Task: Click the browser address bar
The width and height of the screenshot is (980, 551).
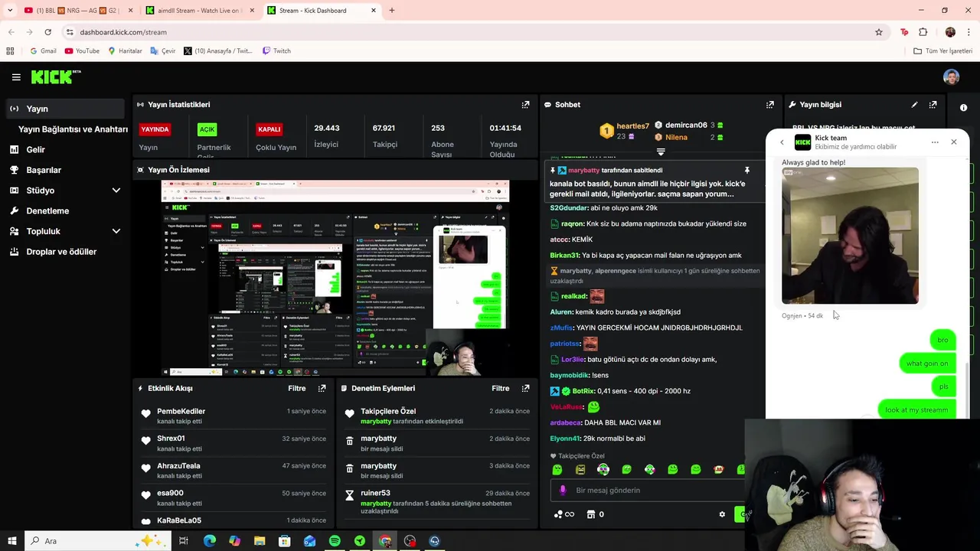Action: pyautogui.click(x=475, y=32)
